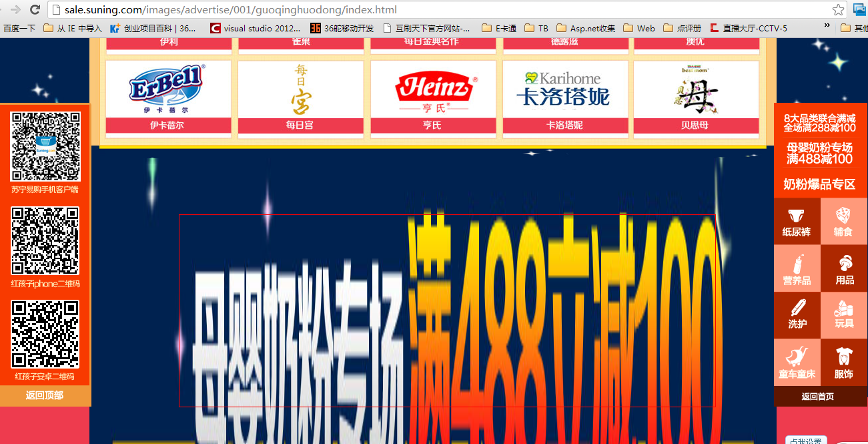Image resolution: width=868 pixels, height=444 pixels.
Task: Click the 返回顶部 button
Action: 45,395
